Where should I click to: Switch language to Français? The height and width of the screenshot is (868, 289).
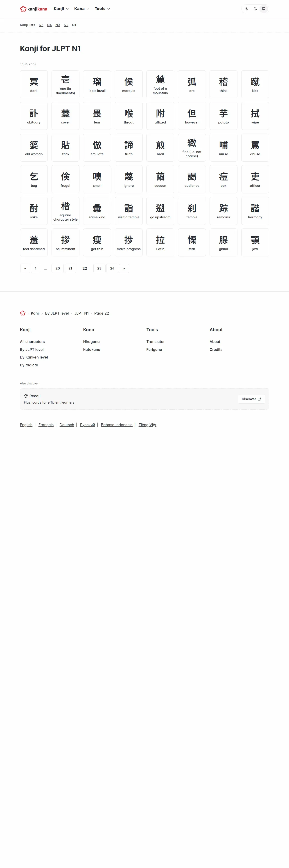(46, 425)
